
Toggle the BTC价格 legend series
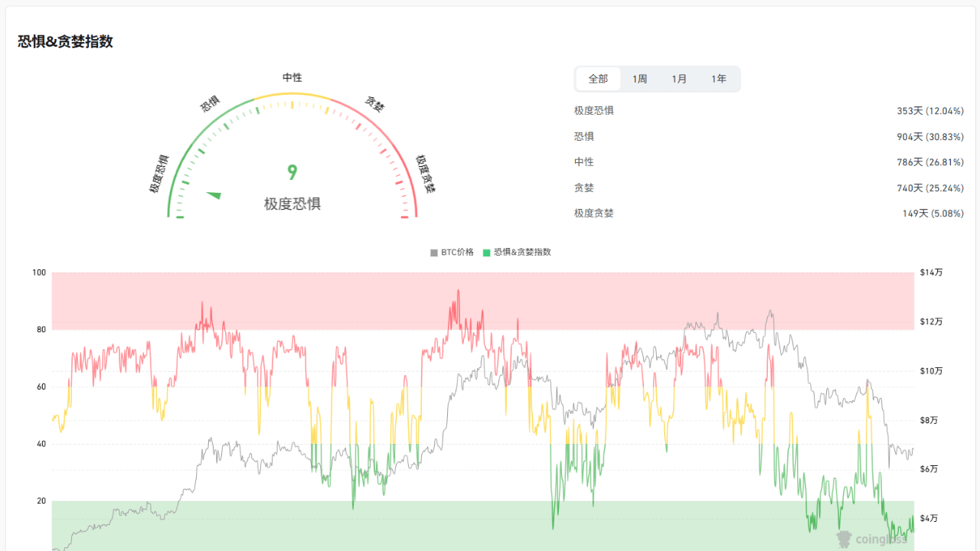point(452,252)
